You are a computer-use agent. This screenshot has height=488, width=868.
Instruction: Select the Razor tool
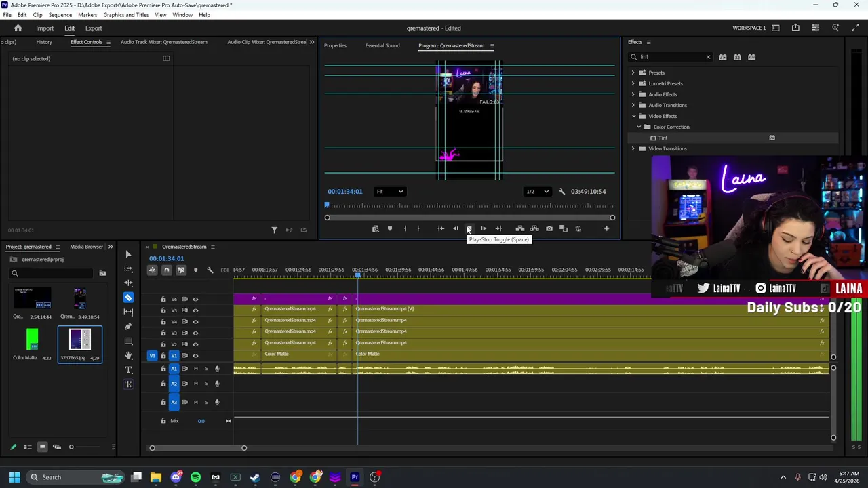[128, 298]
